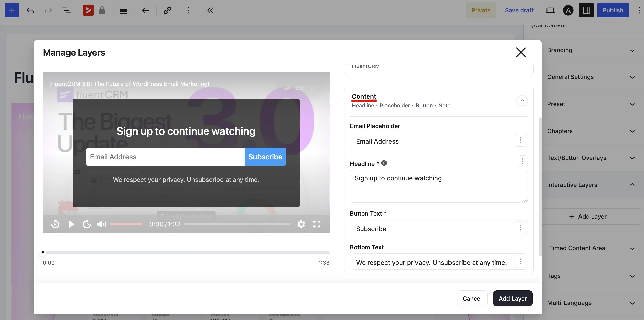Enter fullscreen in the video player
Screen dimensions: 644x320
pos(317,224)
